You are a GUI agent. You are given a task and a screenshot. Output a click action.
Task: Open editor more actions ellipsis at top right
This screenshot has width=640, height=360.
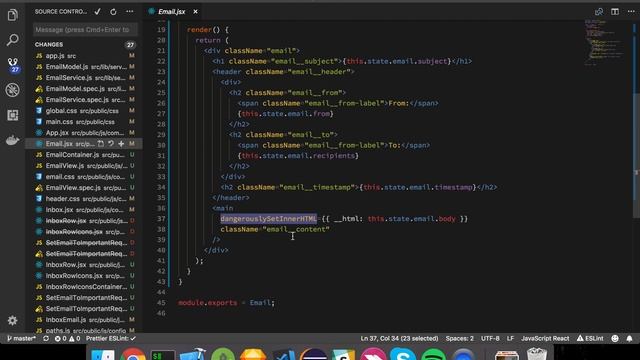click(631, 11)
